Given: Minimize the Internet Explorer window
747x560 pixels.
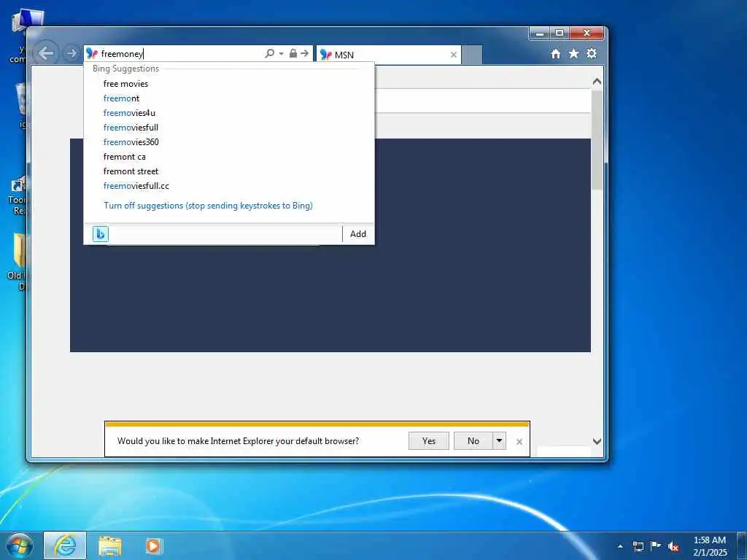Looking at the screenshot, I should 540,34.
